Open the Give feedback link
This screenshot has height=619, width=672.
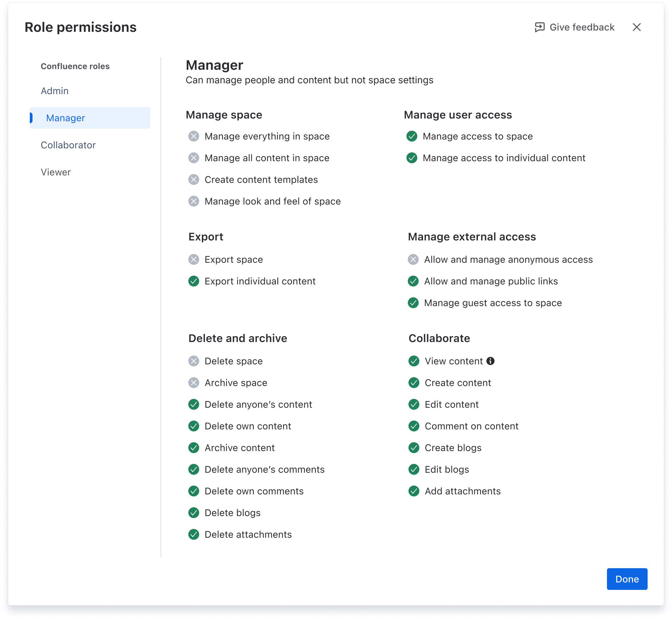(x=582, y=27)
